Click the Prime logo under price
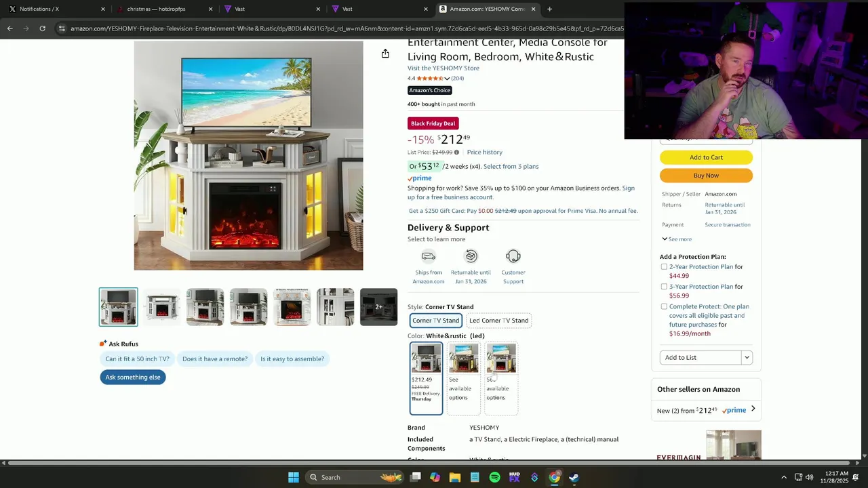Screen dimensions: 868x488 coord(420,178)
